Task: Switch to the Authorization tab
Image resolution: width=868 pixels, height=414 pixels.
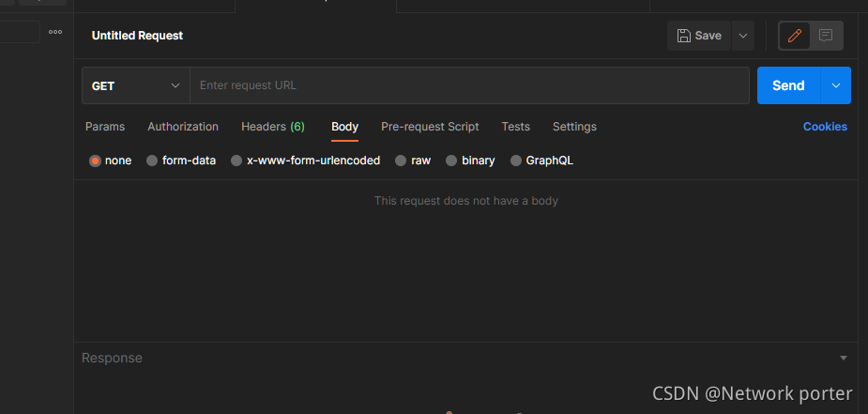Action: click(183, 127)
